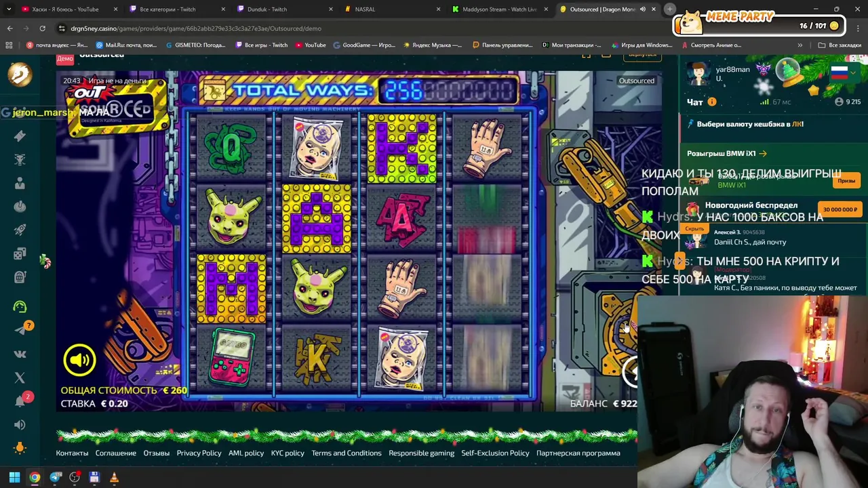Open Telegram from the Windows taskbar

click(x=56, y=477)
